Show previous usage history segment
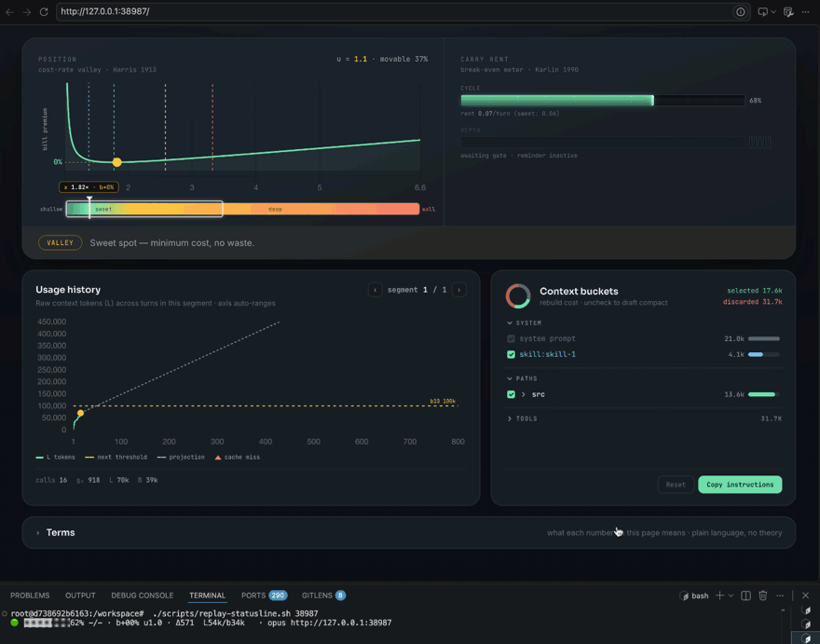820x644 pixels. click(x=375, y=290)
